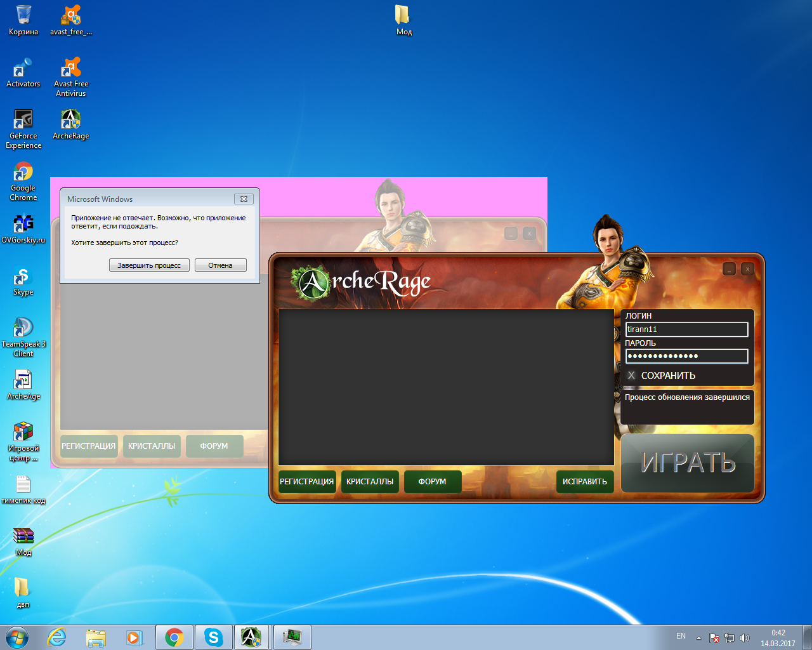Close the frozen background launcher window
The height and width of the screenshot is (650, 812).
529,234
